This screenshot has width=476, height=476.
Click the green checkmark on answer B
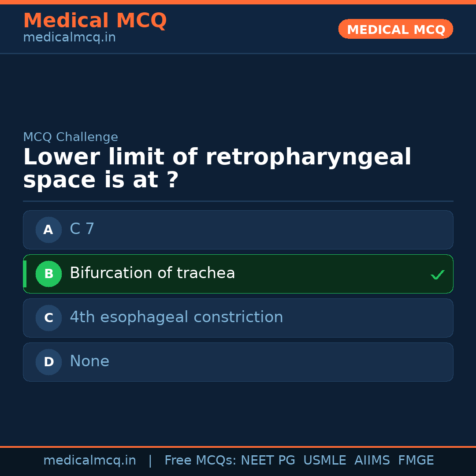click(438, 274)
